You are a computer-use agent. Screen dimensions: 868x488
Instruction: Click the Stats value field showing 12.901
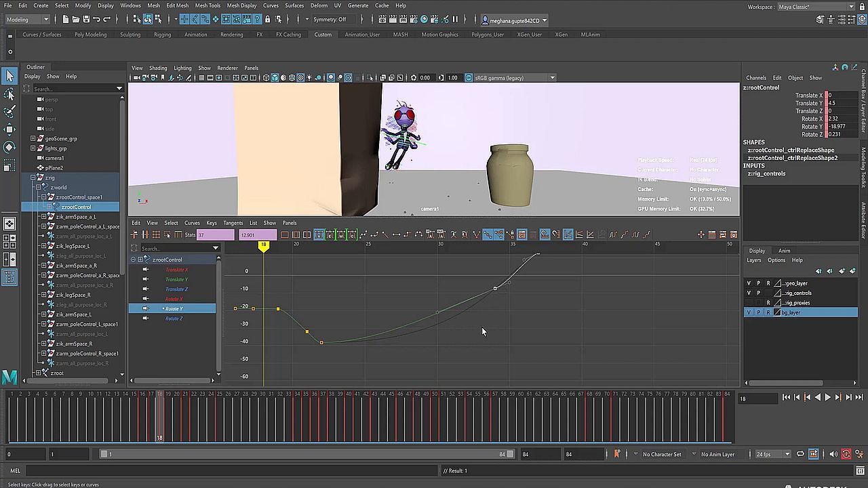click(258, 235)
